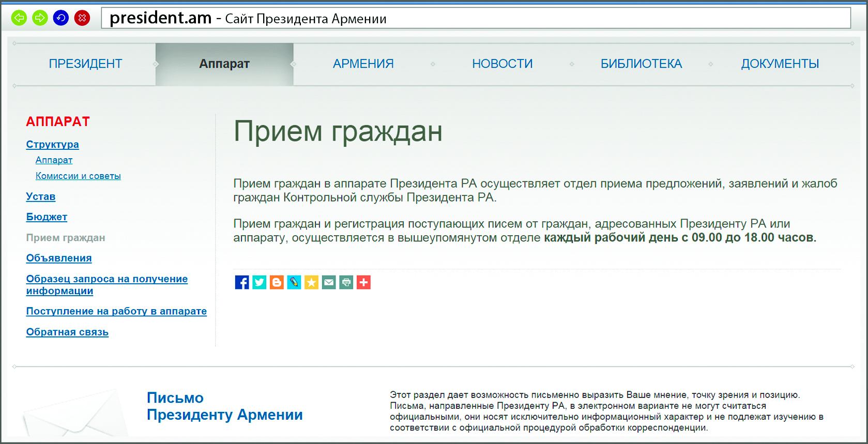This screenshot has height=444, width=868.
Task: Select Прием граждан in sidebar
Action: click(66, 238)
